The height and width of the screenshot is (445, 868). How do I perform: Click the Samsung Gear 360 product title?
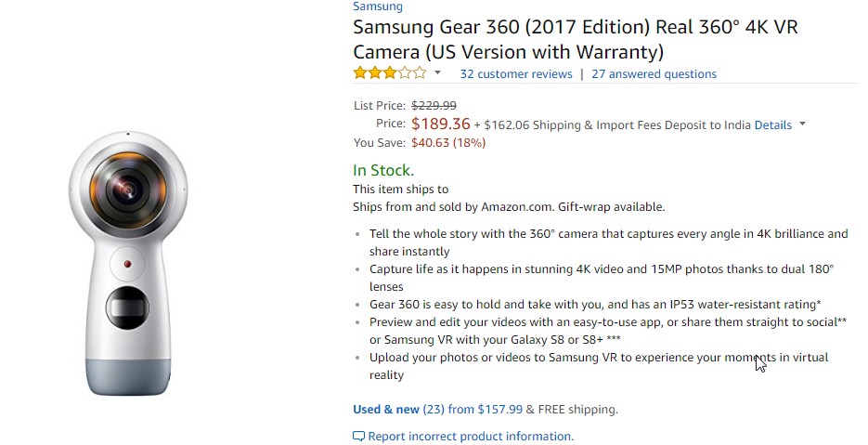click(576, 39)
